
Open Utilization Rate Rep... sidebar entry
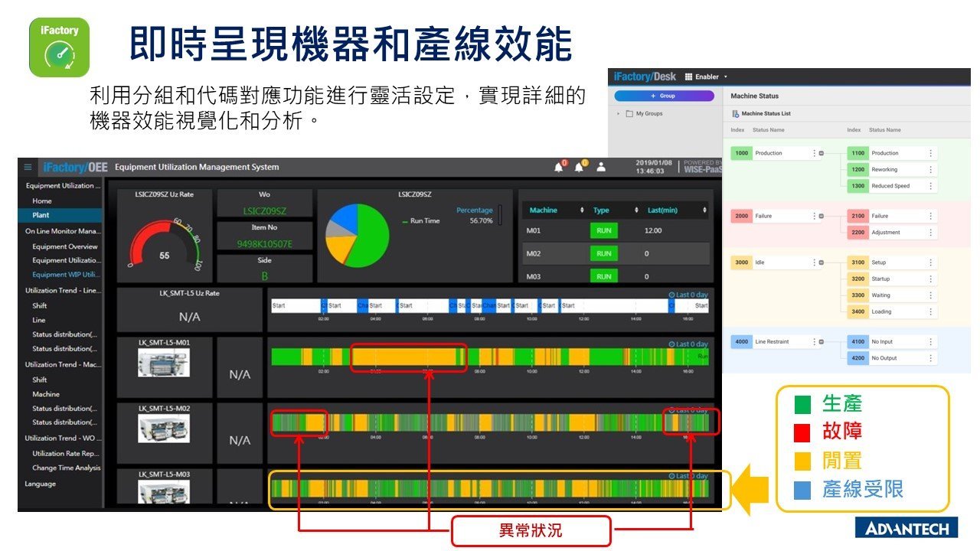coord(65,453)
